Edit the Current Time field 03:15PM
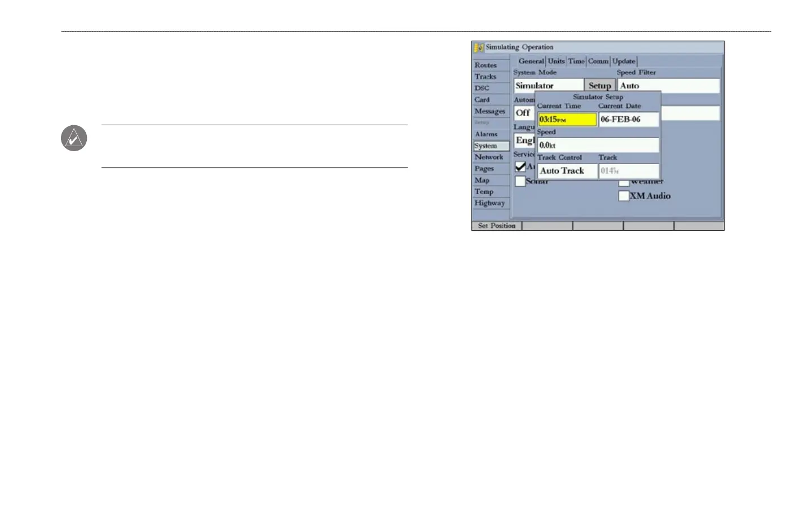812x528 pixels. (x=567, y=120)
